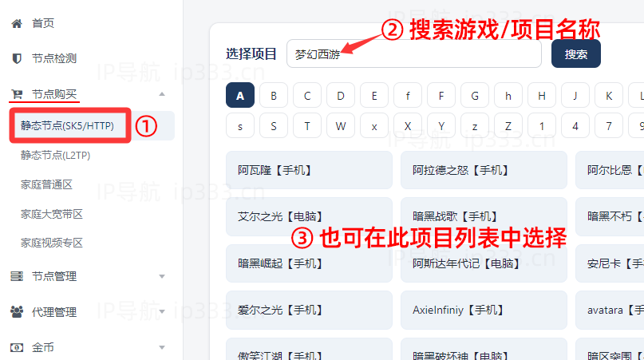Select uppercase F letter filter
The height and width of the screenshot is (360, 644).
(441, 95)
